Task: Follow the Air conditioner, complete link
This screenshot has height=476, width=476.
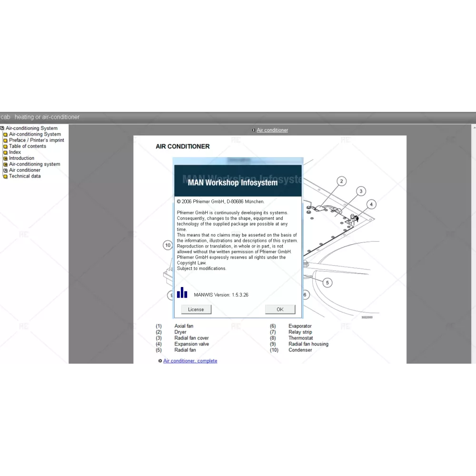Action: tap(190, 361)
